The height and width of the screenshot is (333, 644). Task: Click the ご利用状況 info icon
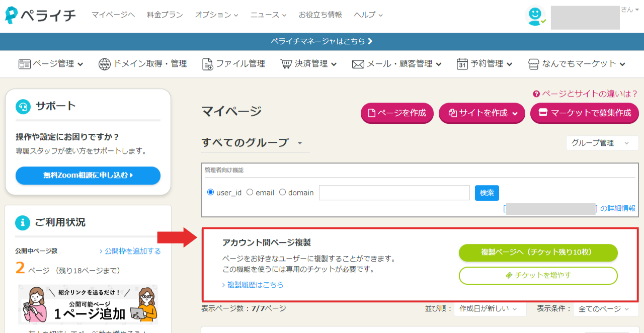23,222
